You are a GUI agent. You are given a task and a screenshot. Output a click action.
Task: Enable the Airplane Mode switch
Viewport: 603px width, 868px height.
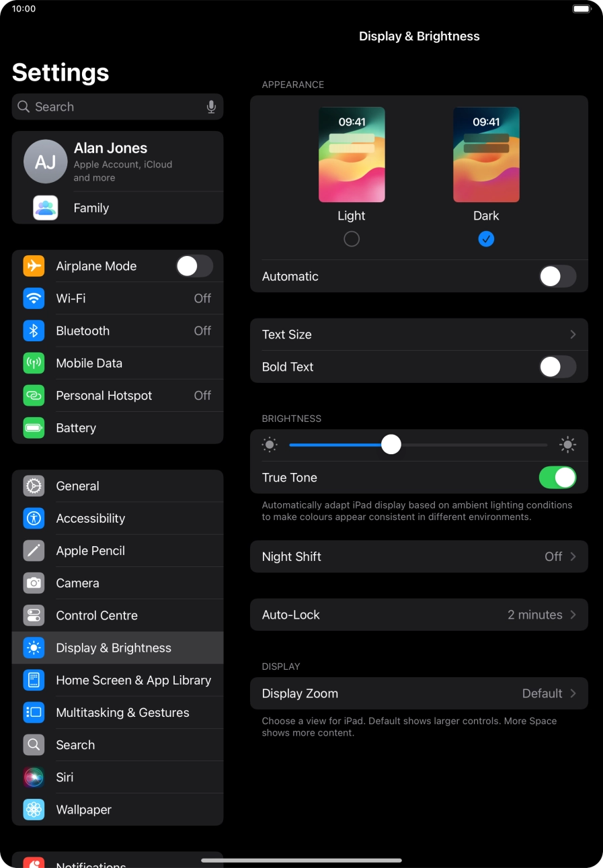point(194,266)
